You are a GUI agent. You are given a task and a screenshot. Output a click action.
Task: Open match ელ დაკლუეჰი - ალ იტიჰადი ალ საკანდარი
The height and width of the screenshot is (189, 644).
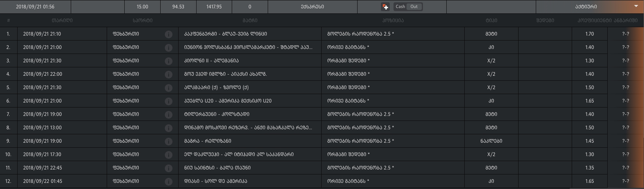point(239,155)
